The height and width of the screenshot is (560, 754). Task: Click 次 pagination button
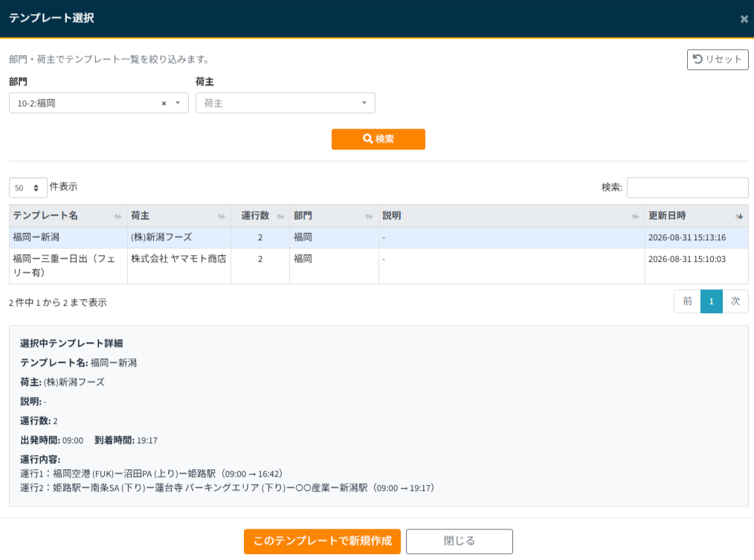pos(735,302)
